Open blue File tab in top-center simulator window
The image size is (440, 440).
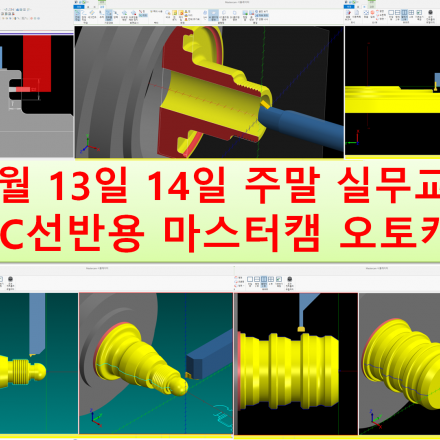79,7
